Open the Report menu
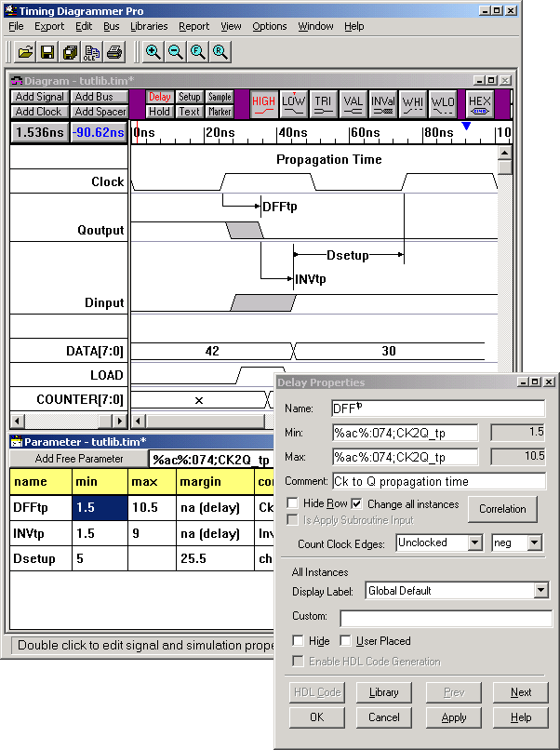 (x=193, y=26)
